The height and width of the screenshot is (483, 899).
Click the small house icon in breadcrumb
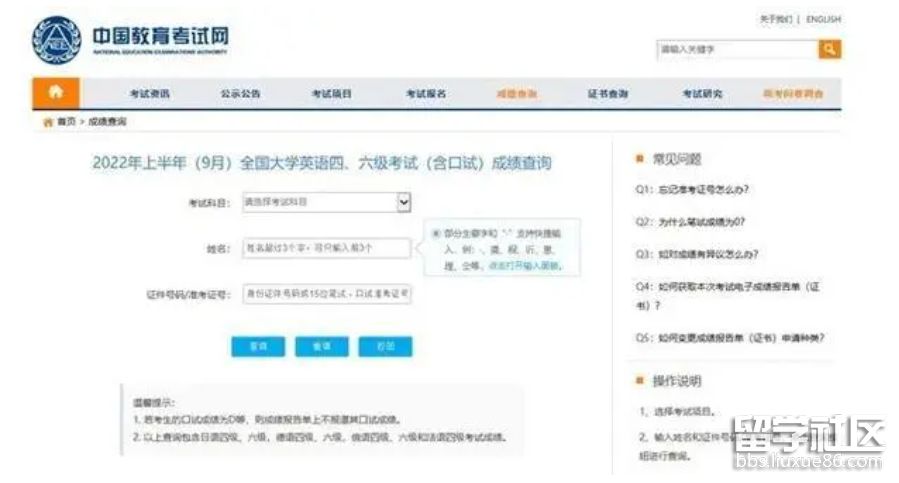click(46, 121)
